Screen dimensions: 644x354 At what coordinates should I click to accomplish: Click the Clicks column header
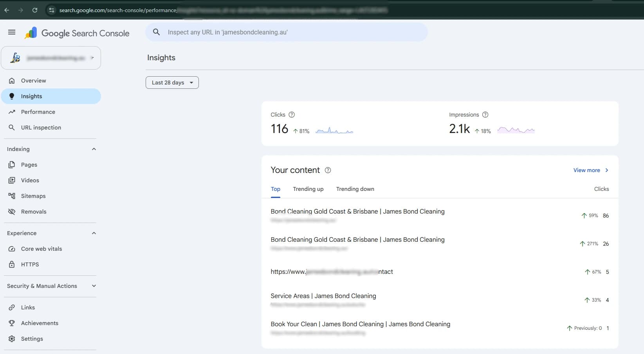[x=601, y=189]
